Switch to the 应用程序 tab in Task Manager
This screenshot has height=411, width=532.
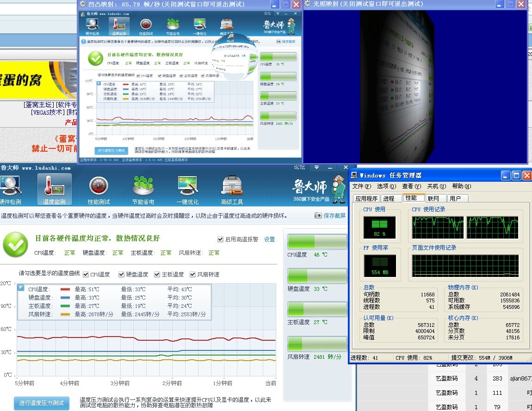[366, 198]
